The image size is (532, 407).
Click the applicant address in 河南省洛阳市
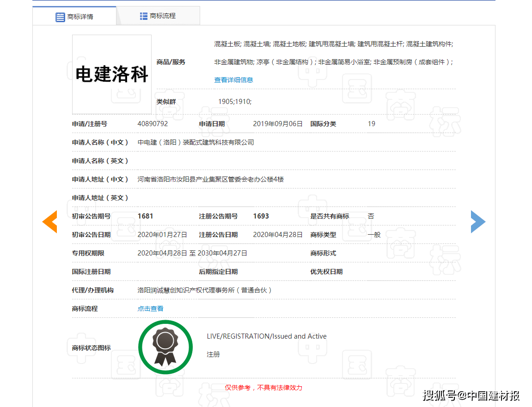tap(211, 179)
